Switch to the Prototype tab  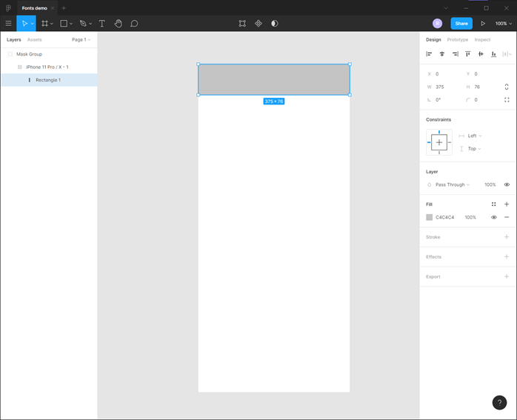pos(458,39)
